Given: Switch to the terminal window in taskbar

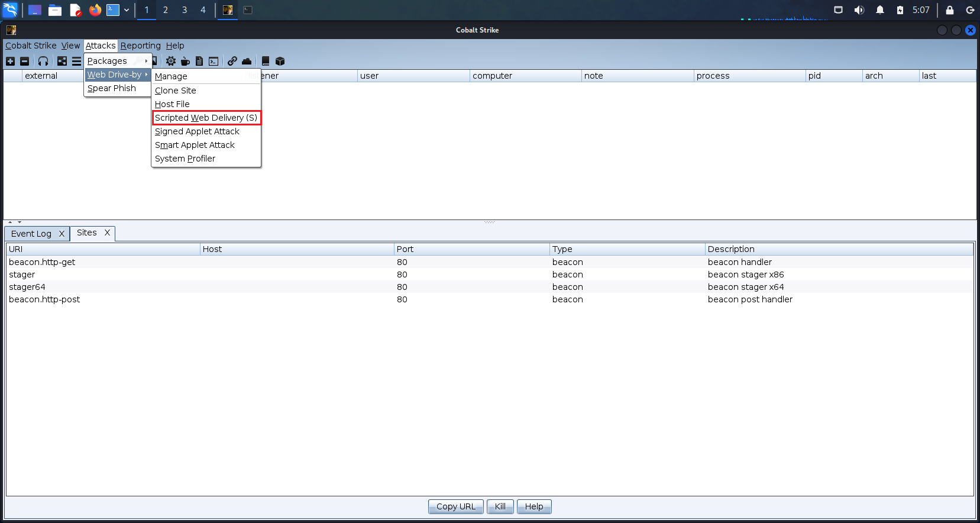Looking at the screenshot, I should pyautogui.click(x=248, y=10).
